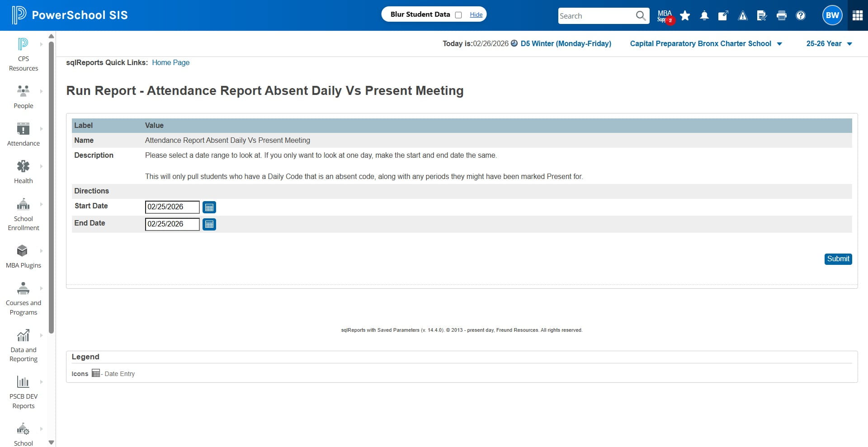Open the Data and Reporting sidebar icon
Viewport: 868px width, 447px height.
tap(23, 335)
